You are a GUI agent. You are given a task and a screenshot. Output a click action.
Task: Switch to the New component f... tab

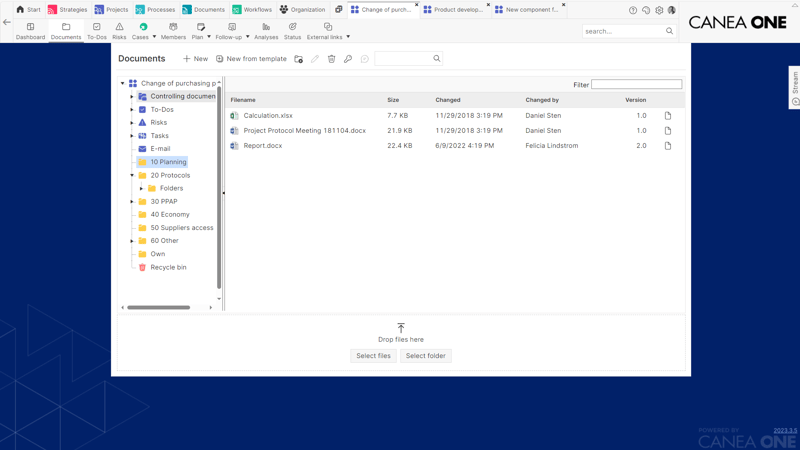527,9
